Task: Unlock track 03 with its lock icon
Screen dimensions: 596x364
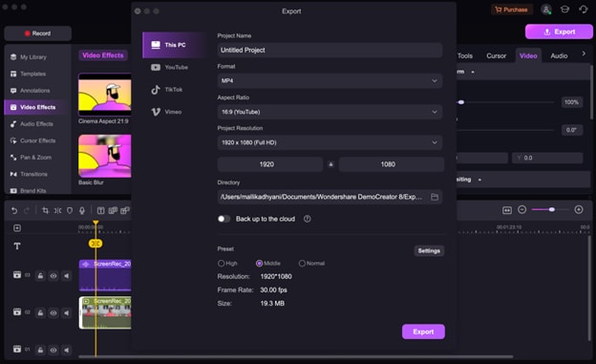Action: click(40, 275)
